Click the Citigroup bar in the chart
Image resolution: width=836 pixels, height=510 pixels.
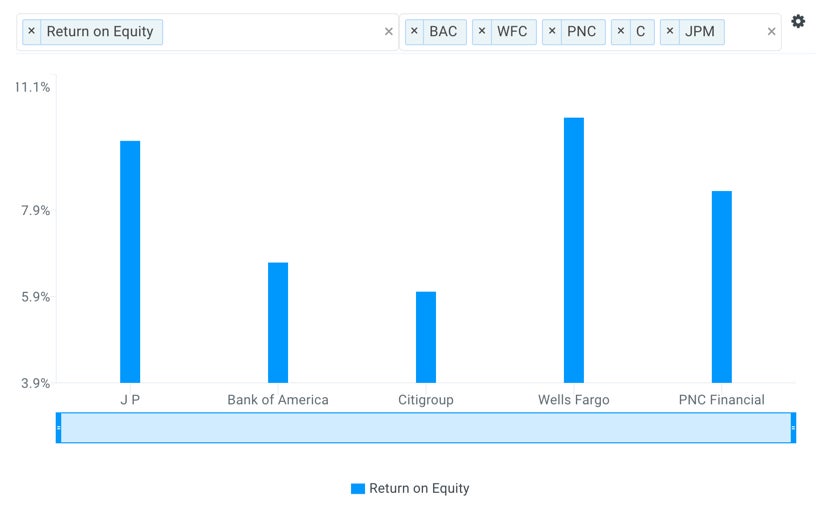pos(426,337)
